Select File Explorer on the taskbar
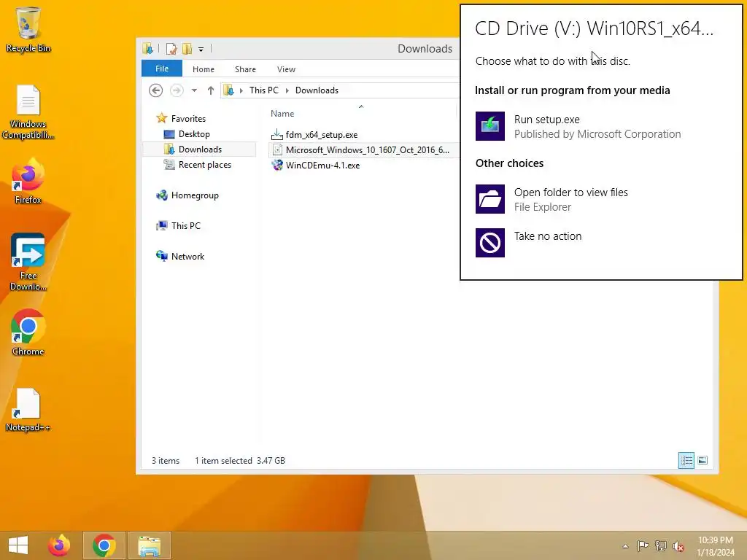747x560 pixels. 149,545
